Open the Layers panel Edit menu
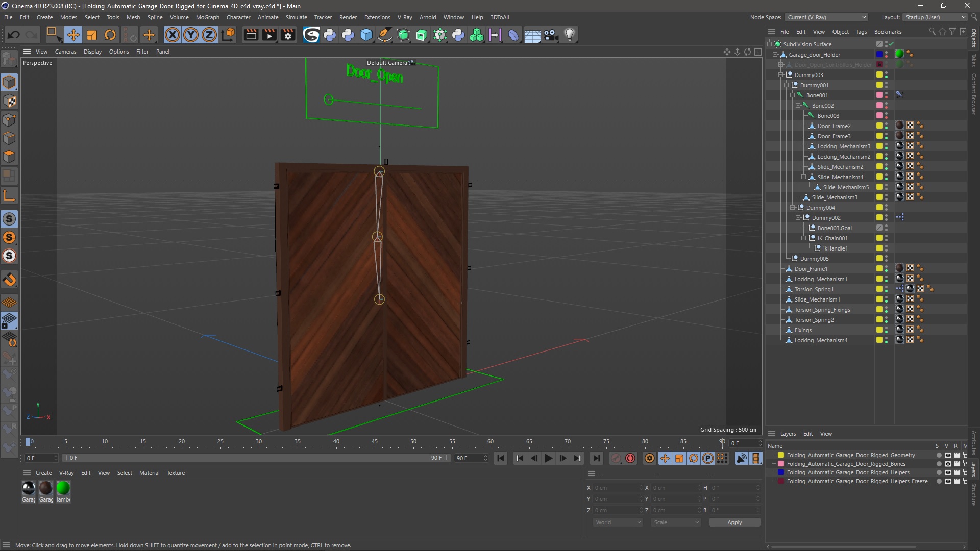The width and height of the screenshot is (980, 551). click(x=808, y=434)
